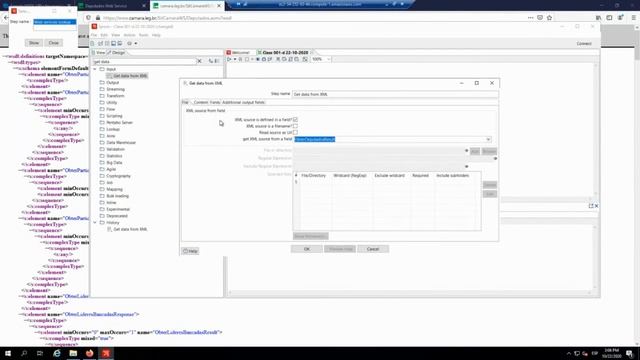Open Internet Explorer from the taskbar
The width and height of the screenshot is (640, 360).
tap(57, 353)
